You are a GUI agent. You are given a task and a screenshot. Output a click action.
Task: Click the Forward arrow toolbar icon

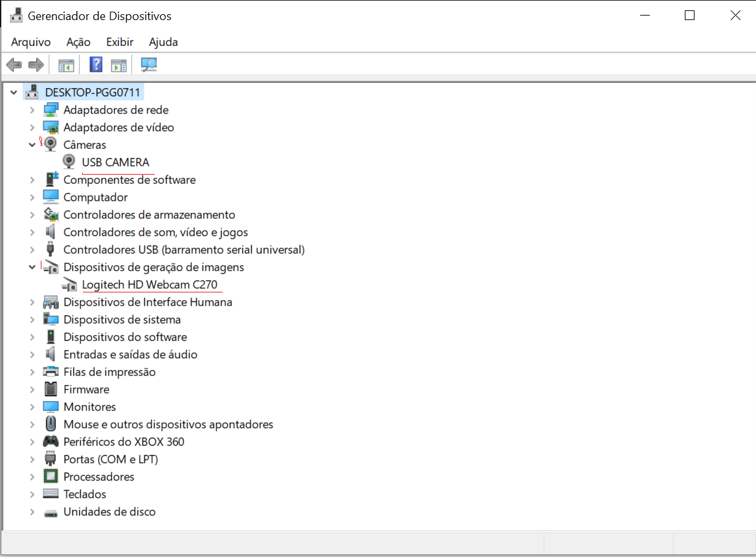click(x=36, y=65)
